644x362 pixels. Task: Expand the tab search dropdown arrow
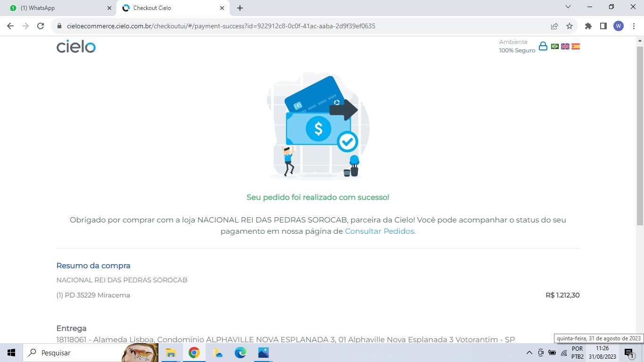[x=568, y=7]
